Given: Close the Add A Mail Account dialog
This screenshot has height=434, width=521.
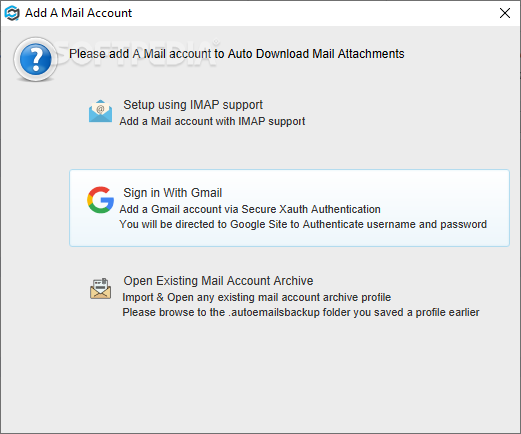Looking at the screenshot, I should (x=505, y=13).
